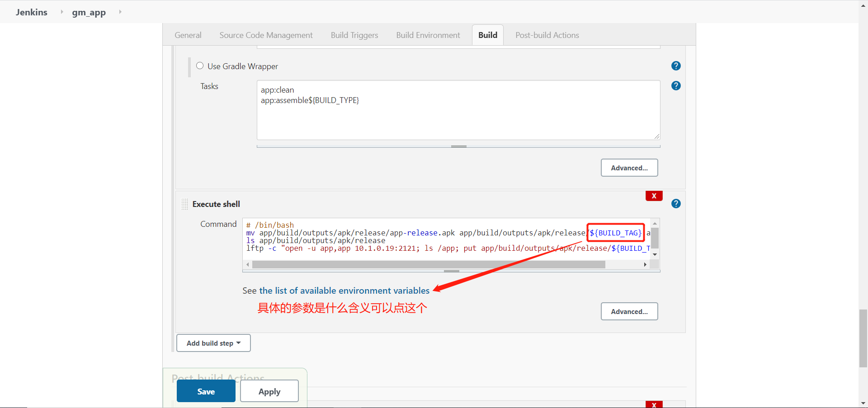Select the Use Gradle Wrapper radio button

(199, 66)
